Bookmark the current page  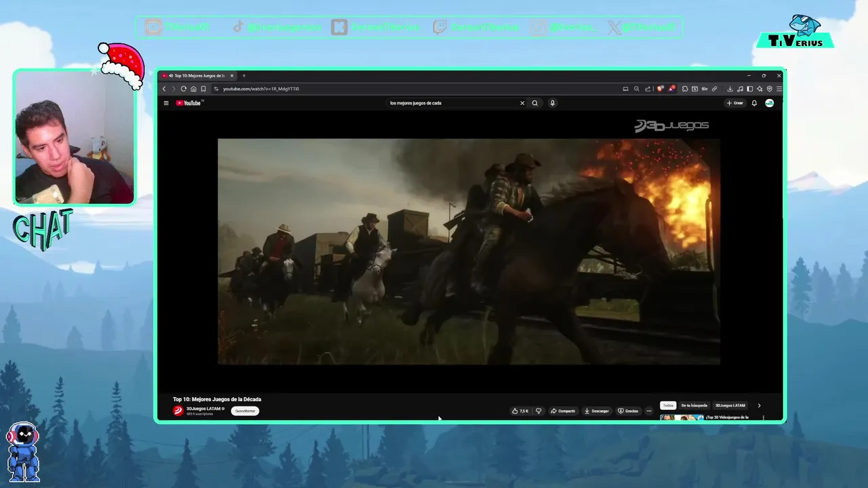point(203,89)
